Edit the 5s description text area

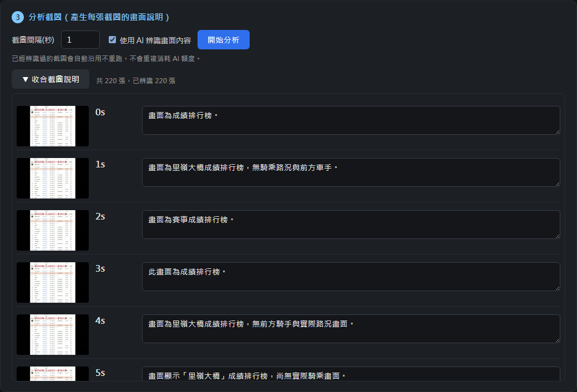(x=351, y=374)
